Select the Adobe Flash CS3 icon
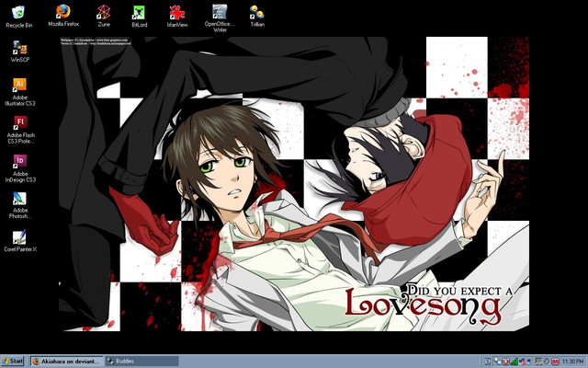The height and width of the screenshot is (368, 588). click(x=20, y=130)
